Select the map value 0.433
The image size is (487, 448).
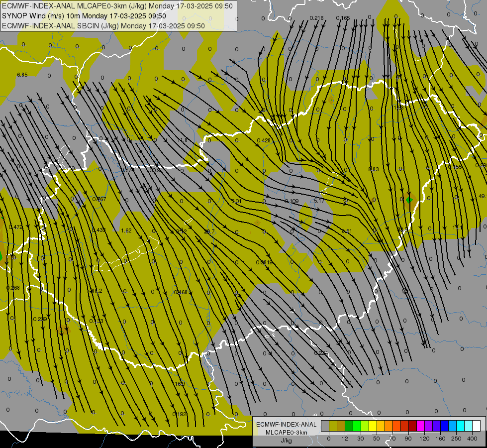(x=99, y=230)
